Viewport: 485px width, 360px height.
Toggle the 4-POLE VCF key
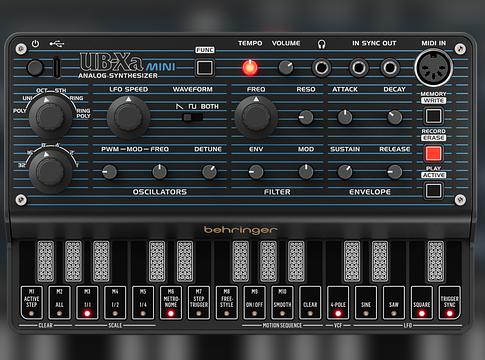tap(338, 302)
